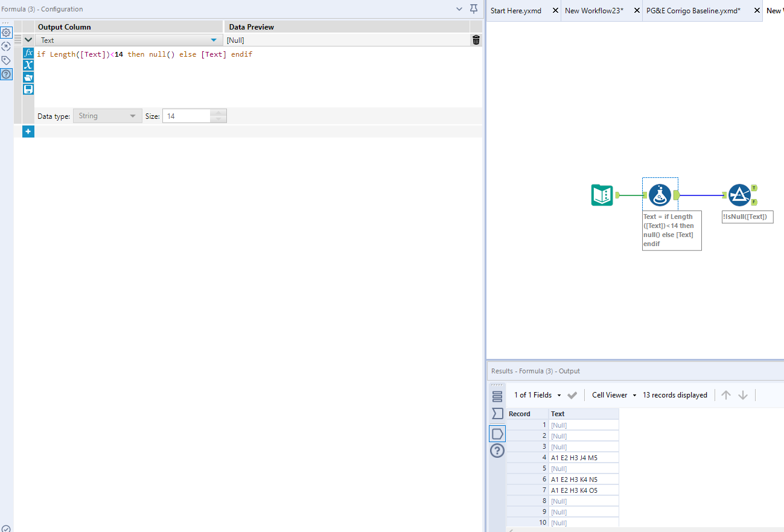Toggle the results messages sigma icon
784x532 pixels.
click(x=497, y=414)
